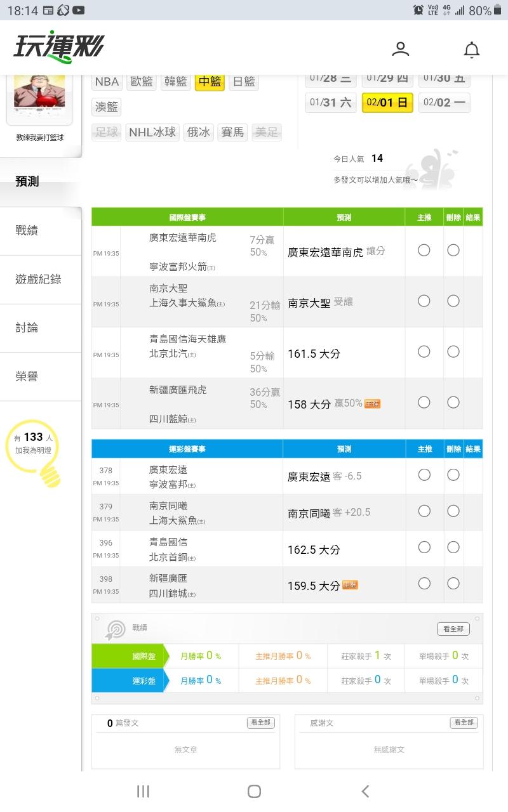Open 戰績 in the side menu
The image size is (508, 812).
pos(27,231)
